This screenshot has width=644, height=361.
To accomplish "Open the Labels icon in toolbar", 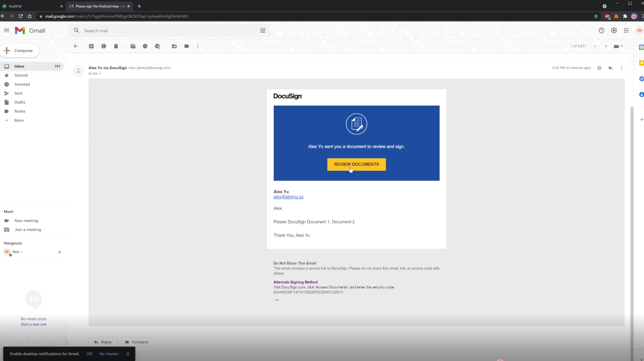I will click(x=187, y=46).
